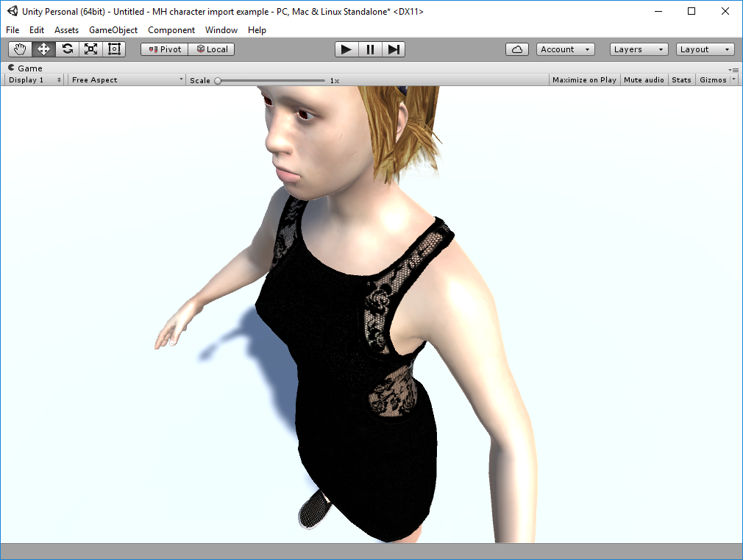Select the Hand tool in toolbar
This screenshot has height=560, width=743.
click(x=20, y=49)
